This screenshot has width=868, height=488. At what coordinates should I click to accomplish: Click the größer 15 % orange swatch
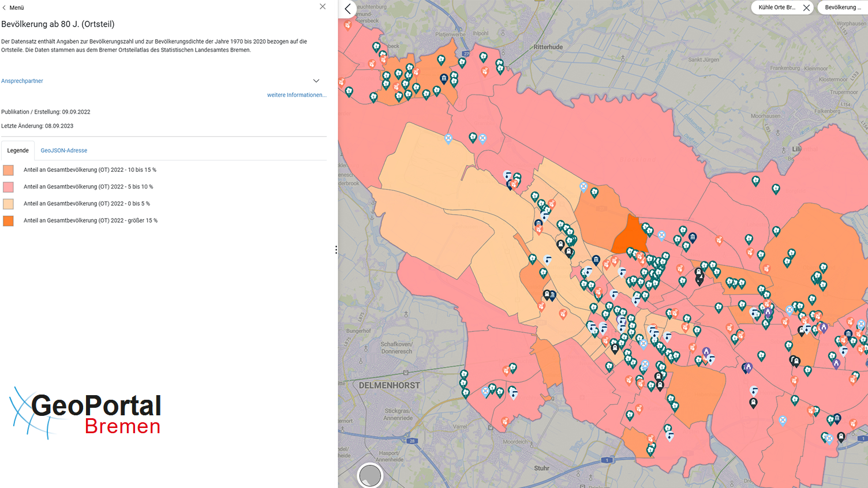pyautogui.click(x=8, y=221)
